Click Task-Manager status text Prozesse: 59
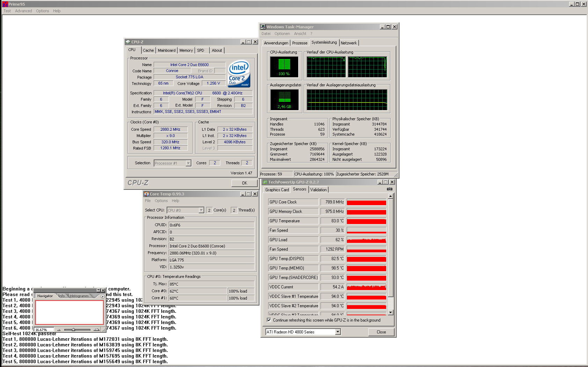Screen dimensions: 588x367 [x=271, y=174]
